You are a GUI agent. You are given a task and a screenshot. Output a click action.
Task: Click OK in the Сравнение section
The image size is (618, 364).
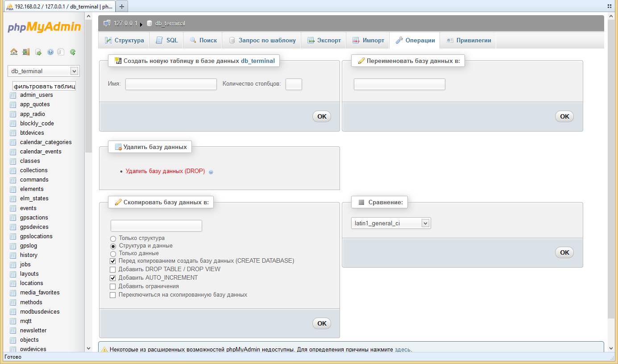(564, 252)
